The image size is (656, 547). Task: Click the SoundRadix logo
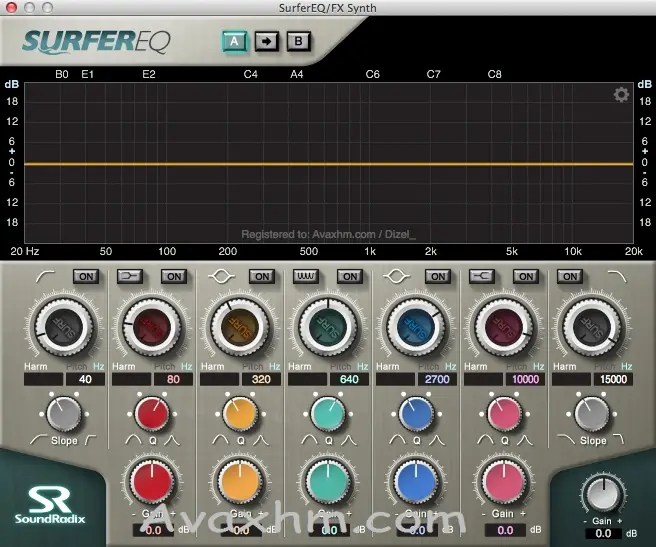[x=50, y=504]
